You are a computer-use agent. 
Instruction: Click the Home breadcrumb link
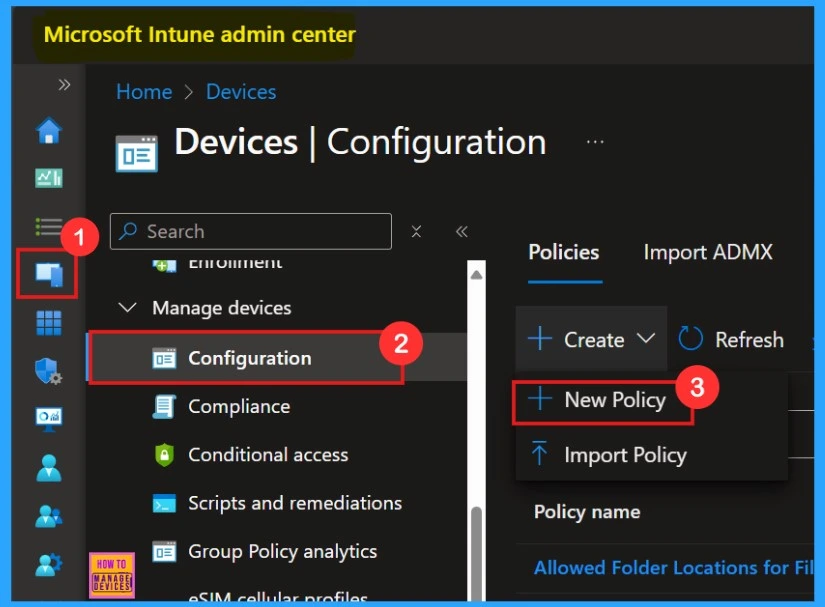click(x=144, y=92)
